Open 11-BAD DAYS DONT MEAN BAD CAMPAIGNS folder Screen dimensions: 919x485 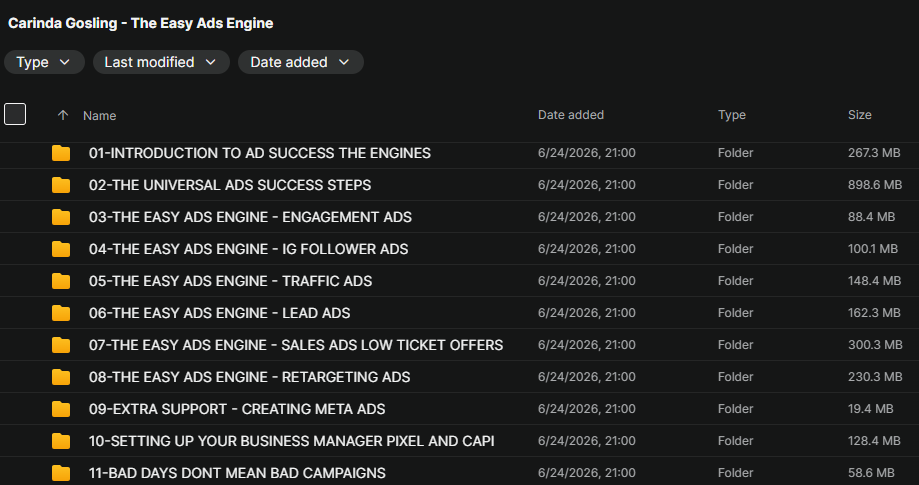tap(237, 473)
